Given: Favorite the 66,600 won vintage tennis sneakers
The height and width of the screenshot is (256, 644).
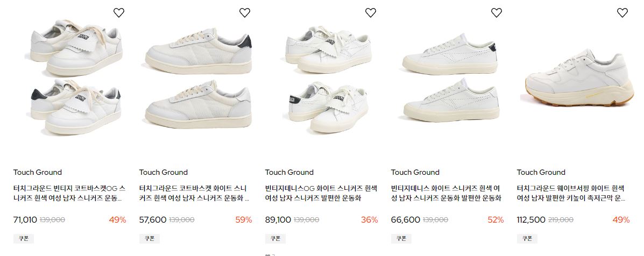Looking at the screenshot, I should tap(497, 13).
